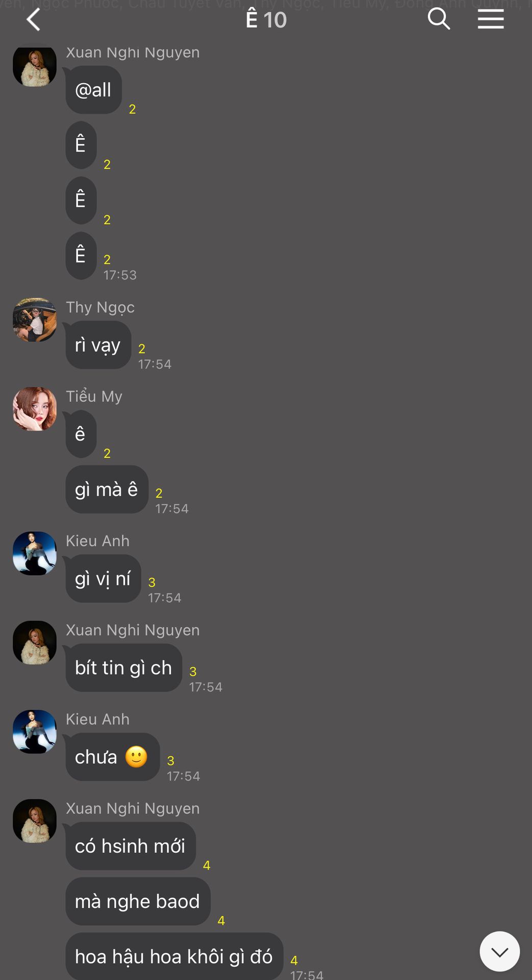
Task: Tap sender name "Thy Ngọc"
Action: tap(100, 307)
